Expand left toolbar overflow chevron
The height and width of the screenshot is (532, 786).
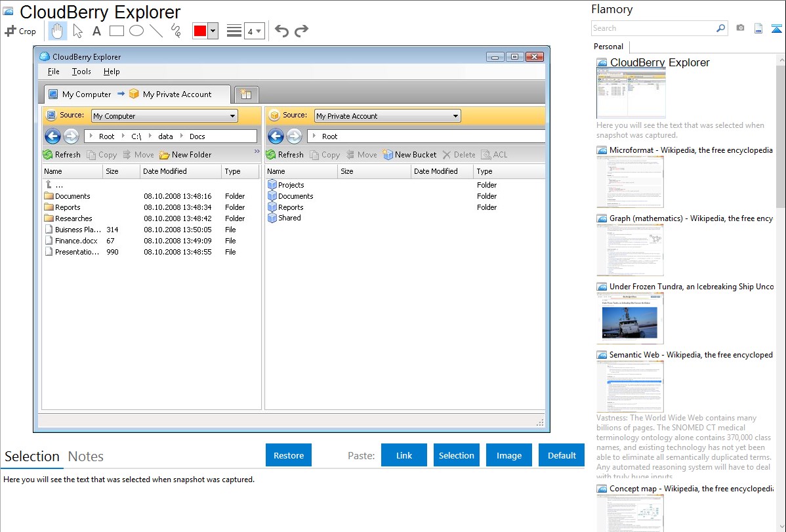pyautogui.click(x=257, y=151)
